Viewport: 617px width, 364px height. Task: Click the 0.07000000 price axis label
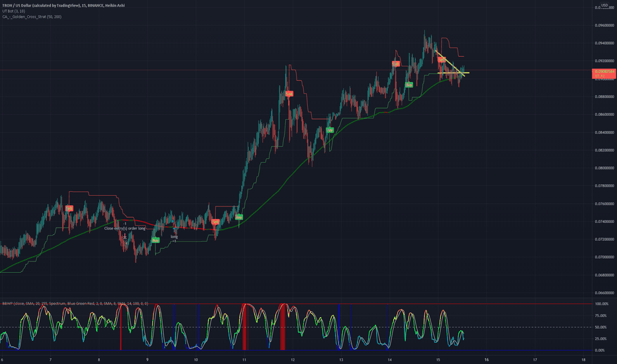(604, 257)
